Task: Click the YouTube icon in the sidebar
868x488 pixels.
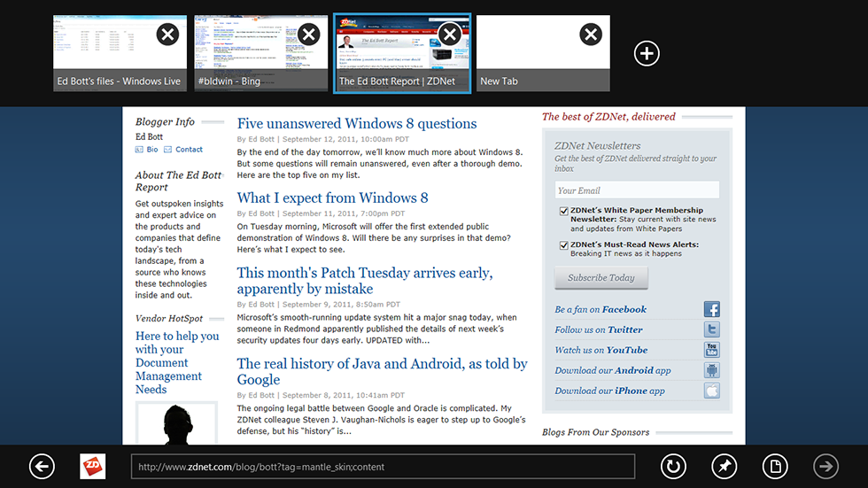Action: [x=711, y=350]
